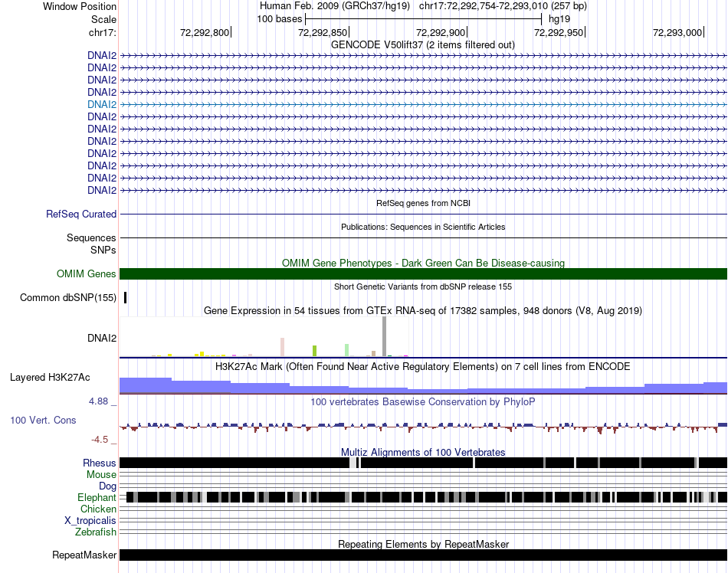
Task: Click the black RepeatMasker element bar
Action: pos(423,555)
